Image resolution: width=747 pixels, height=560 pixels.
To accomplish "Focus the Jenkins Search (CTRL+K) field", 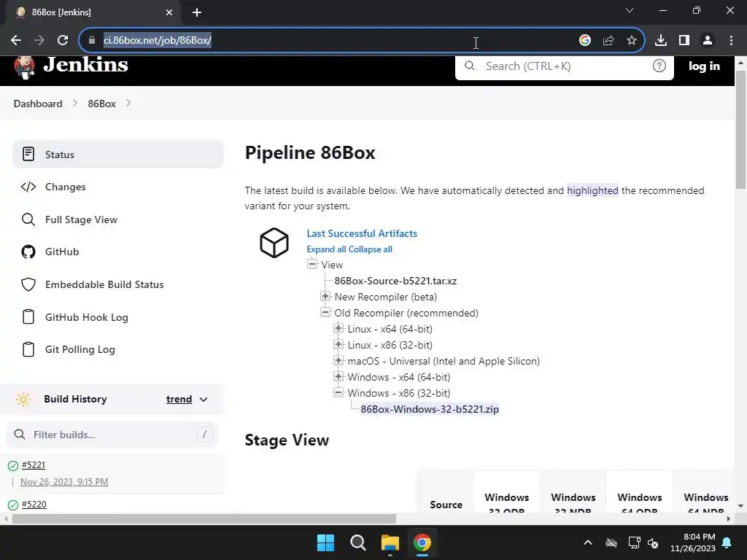I will [x=564, y=66].
